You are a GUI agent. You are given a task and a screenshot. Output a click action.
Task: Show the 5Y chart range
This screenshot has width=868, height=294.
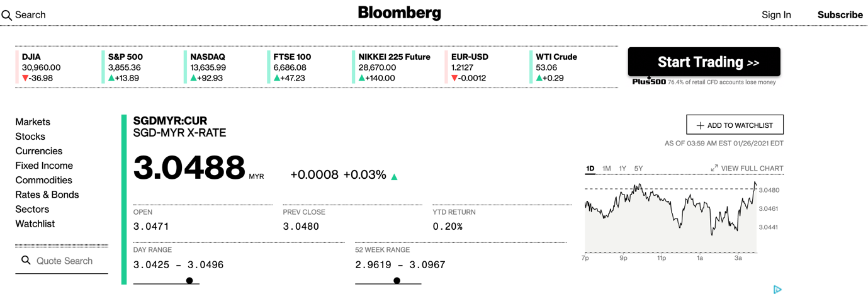638,168
